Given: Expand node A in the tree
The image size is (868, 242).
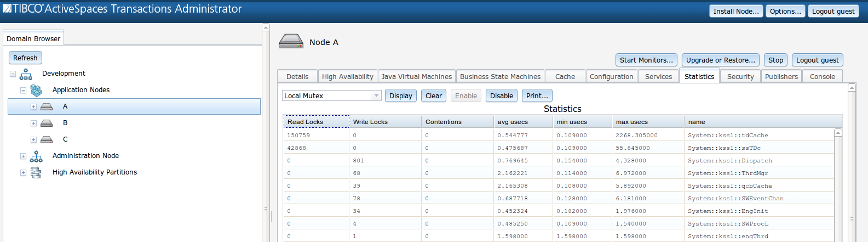Looking at the screenshot, I should [x=33, y=106].
